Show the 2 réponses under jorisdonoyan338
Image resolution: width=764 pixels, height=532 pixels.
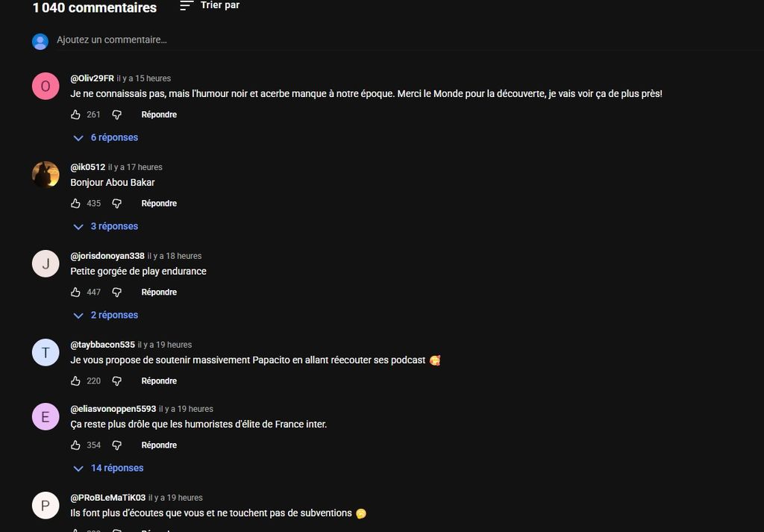(x=105, y=315)
